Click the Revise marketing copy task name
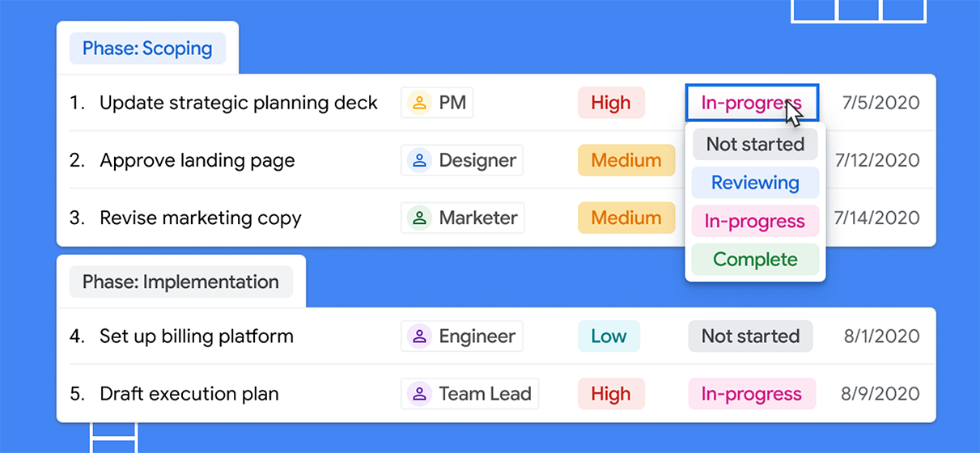The image size is (980, 453). [201, 218]
